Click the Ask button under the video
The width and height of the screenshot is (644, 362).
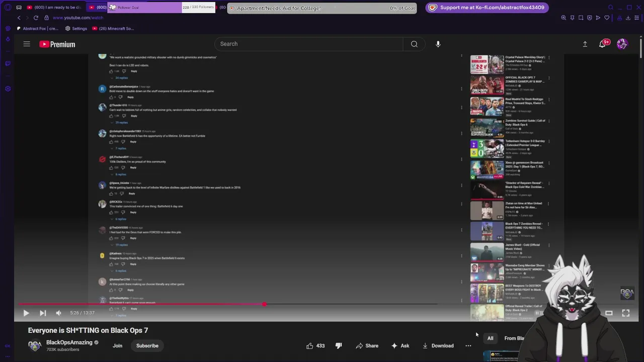pos(400,346)
